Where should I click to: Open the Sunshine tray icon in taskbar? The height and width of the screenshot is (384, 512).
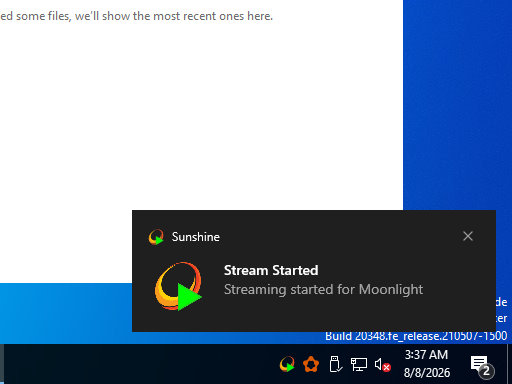[x=287, y=364]
